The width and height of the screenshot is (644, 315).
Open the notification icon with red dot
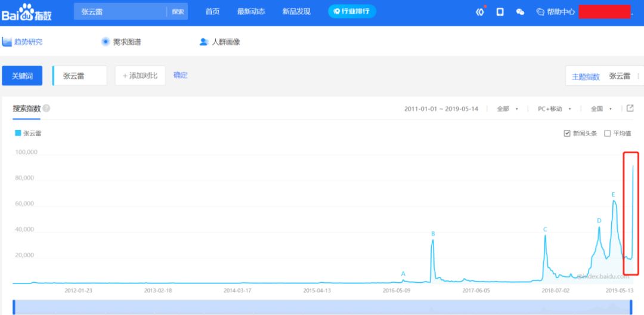[480, 12]
